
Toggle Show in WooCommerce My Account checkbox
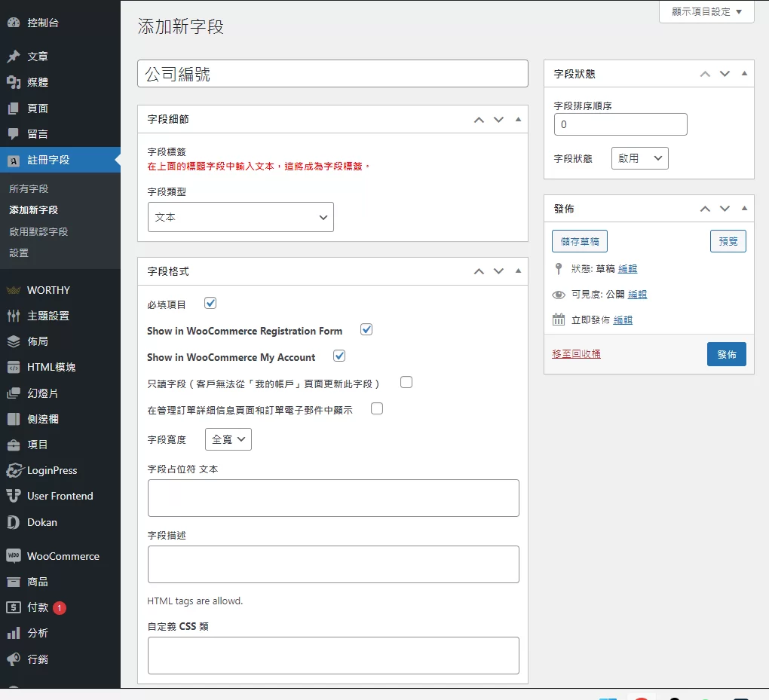pyautogui.click(x=339, y=356)
